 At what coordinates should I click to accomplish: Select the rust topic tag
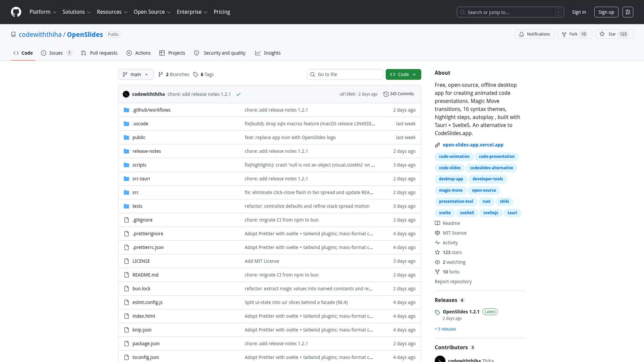click(486, 201)
